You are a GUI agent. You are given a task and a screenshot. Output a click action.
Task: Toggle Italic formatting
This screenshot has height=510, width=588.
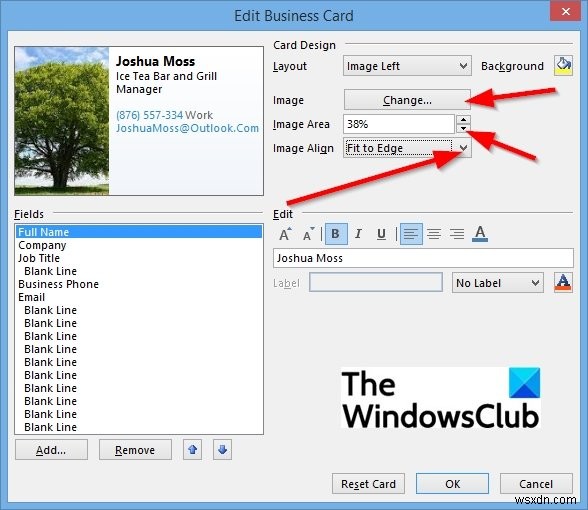pos(358,234)
